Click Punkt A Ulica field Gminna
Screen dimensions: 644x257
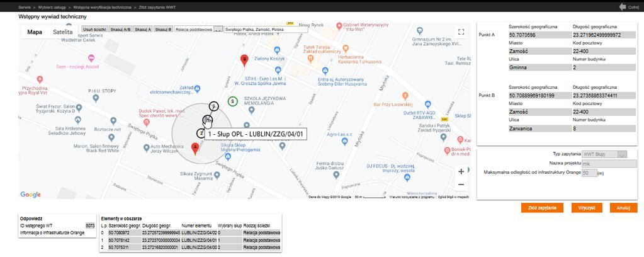tap(539, 67)
